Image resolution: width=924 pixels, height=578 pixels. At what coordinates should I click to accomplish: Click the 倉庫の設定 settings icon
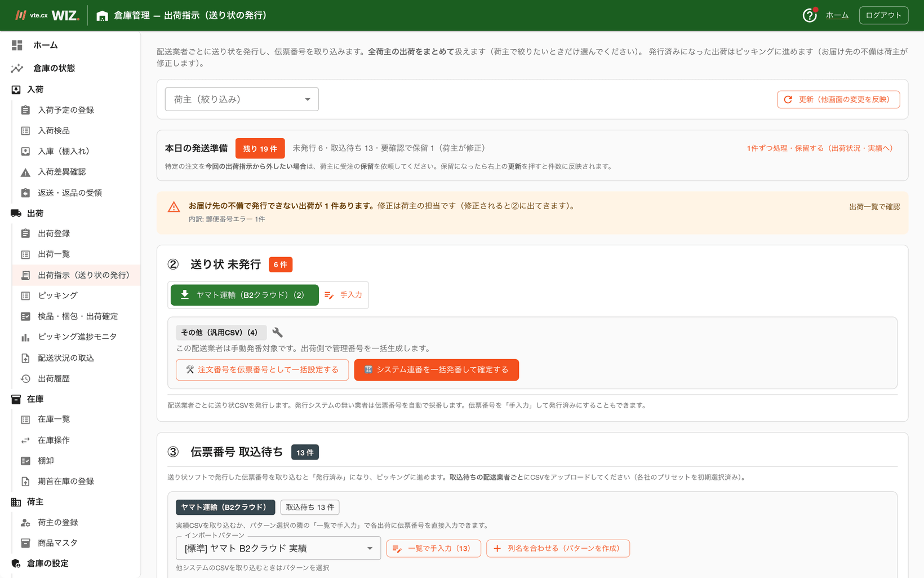tap(16, 563)
